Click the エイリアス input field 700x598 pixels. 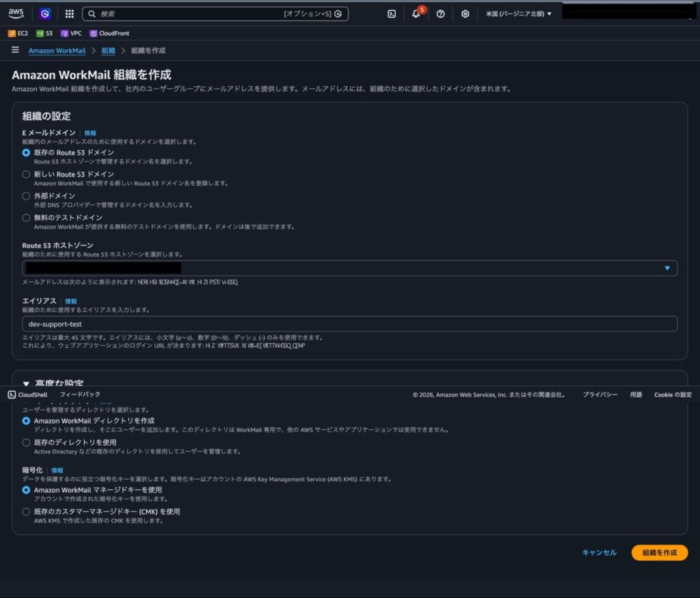[349, 324]
